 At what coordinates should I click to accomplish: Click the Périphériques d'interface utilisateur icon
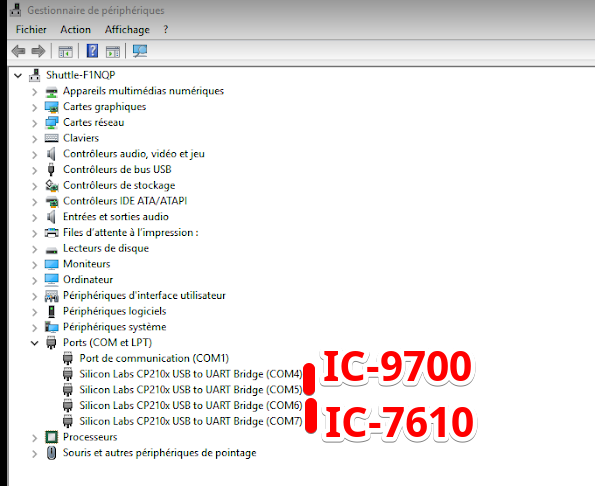[51, 296]
